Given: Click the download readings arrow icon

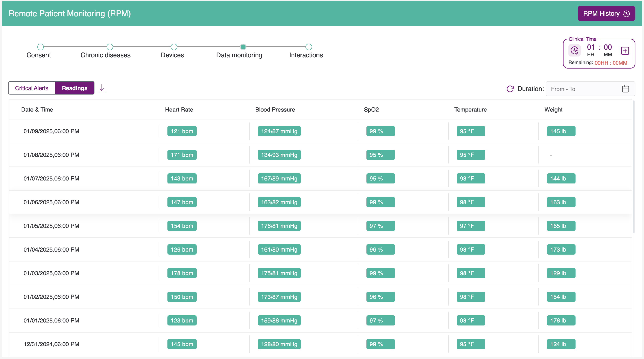Looking at the screenshot, I should tap(102, 88).
